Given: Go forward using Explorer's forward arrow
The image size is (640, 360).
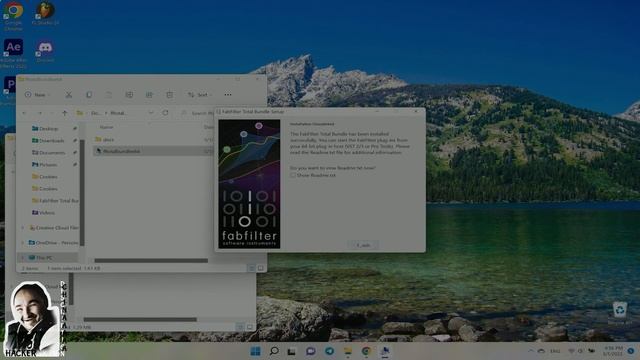Looking at the screenshot, I should 40,113.
